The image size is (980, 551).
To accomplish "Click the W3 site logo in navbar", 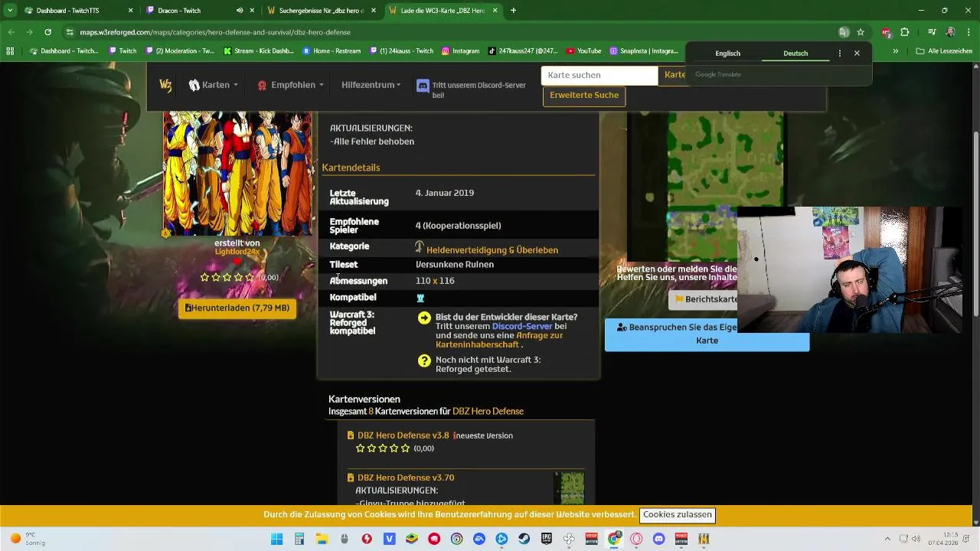I will (x=165, y=85).
